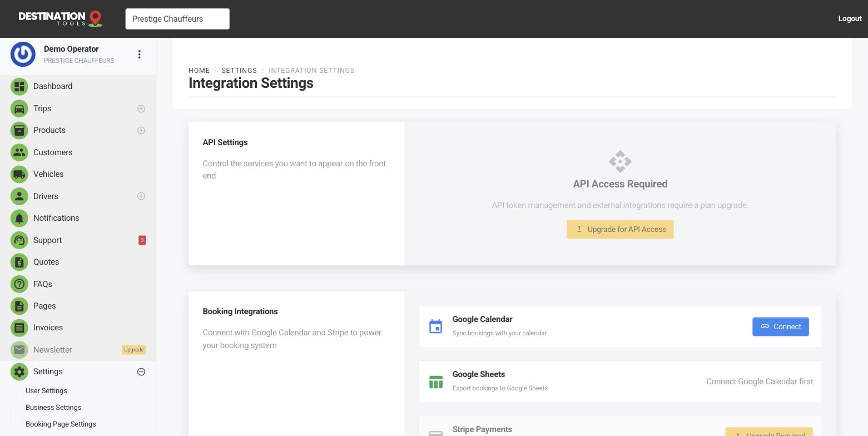Click the INTEGRATION SETTINGS breadcrumb text

click(311, 71)
